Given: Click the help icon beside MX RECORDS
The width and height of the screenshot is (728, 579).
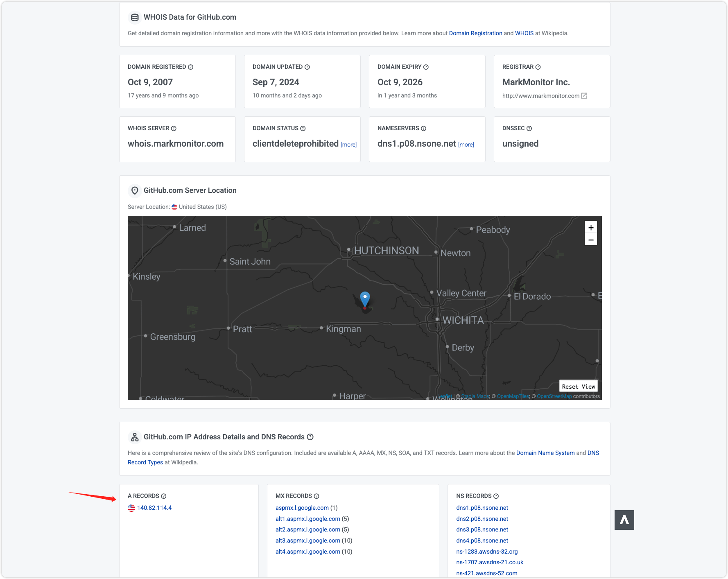Looking at the screenshot, I should pos(317,496).
